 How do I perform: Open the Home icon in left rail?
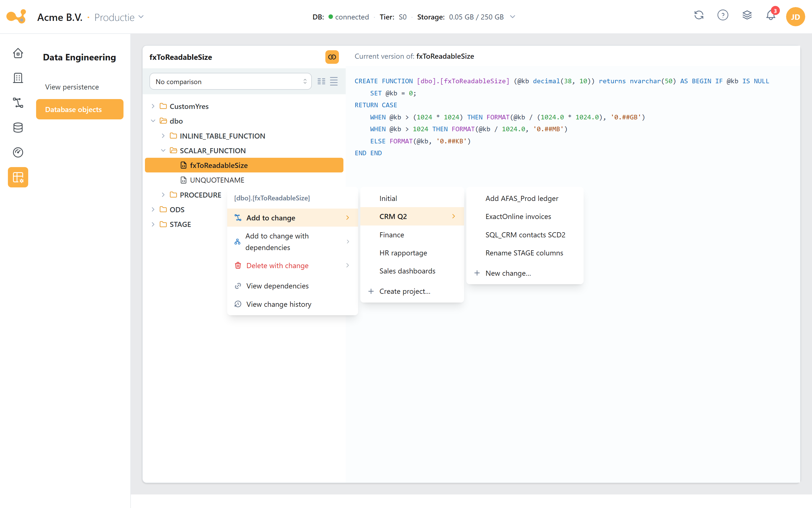[x=18, y=53]
